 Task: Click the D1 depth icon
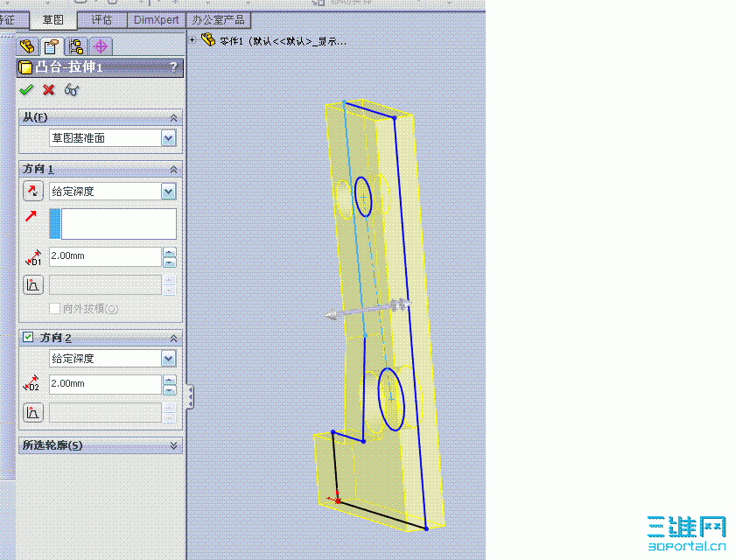[33, 258]
